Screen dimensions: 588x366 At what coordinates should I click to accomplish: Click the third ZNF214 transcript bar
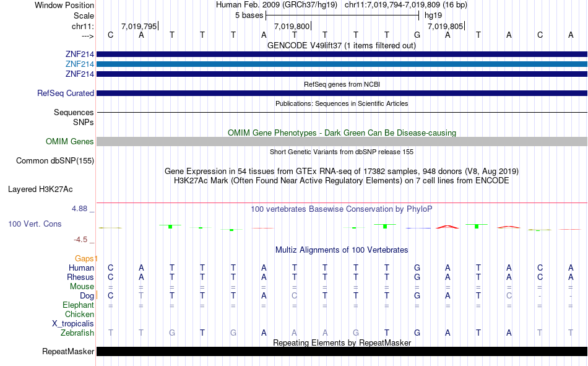click(342, 74)
